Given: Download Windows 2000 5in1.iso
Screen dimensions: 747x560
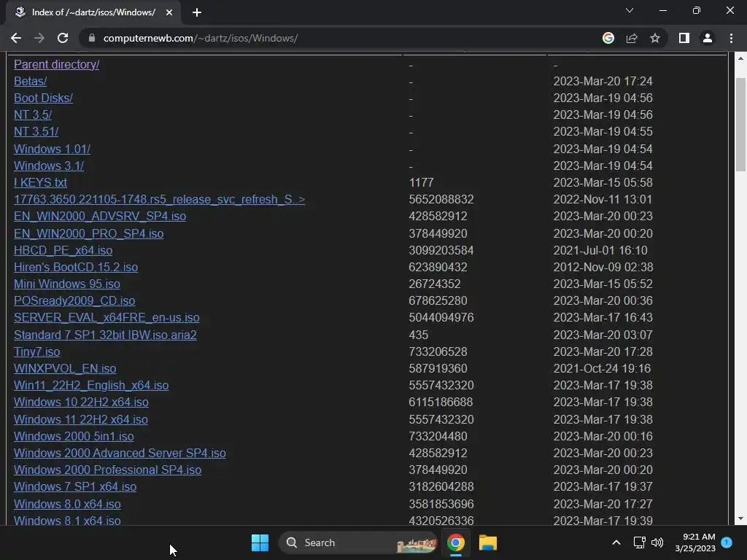Looking at the screenshot, I should tap(74, 436).
